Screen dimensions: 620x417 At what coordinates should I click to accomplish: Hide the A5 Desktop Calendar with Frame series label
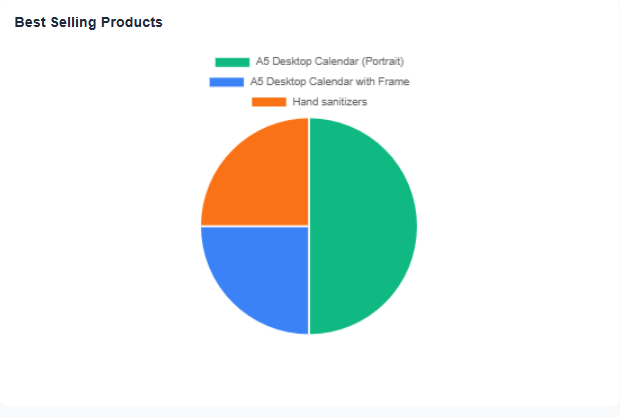[329, 82]
